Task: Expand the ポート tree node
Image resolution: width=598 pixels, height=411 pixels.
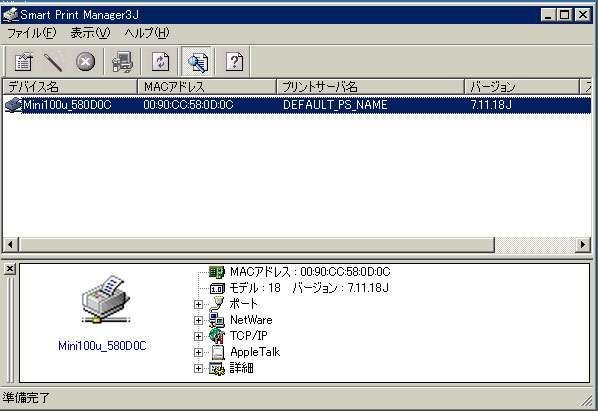Action: tap(198, 304)
